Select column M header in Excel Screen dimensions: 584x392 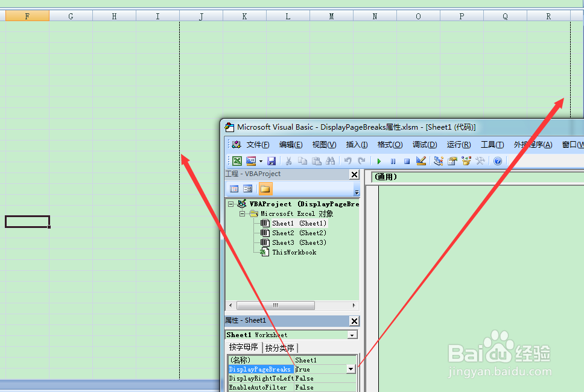(331, 16)
